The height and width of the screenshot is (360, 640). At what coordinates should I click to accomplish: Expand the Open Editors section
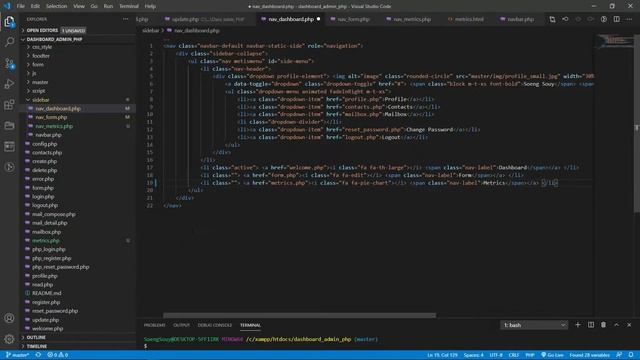pos(42,30)
